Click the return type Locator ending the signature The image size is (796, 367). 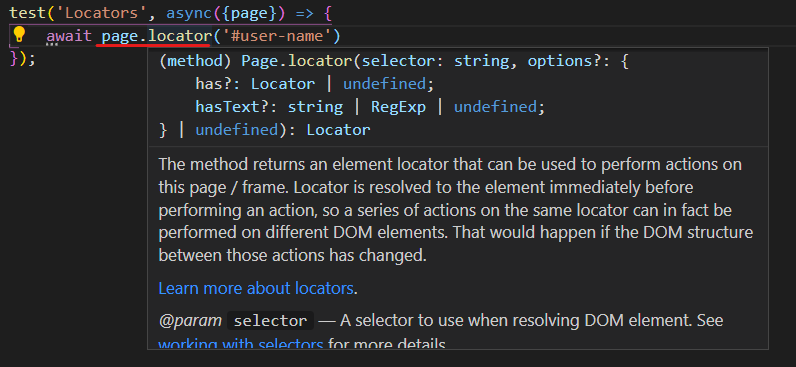click(338, 130)
